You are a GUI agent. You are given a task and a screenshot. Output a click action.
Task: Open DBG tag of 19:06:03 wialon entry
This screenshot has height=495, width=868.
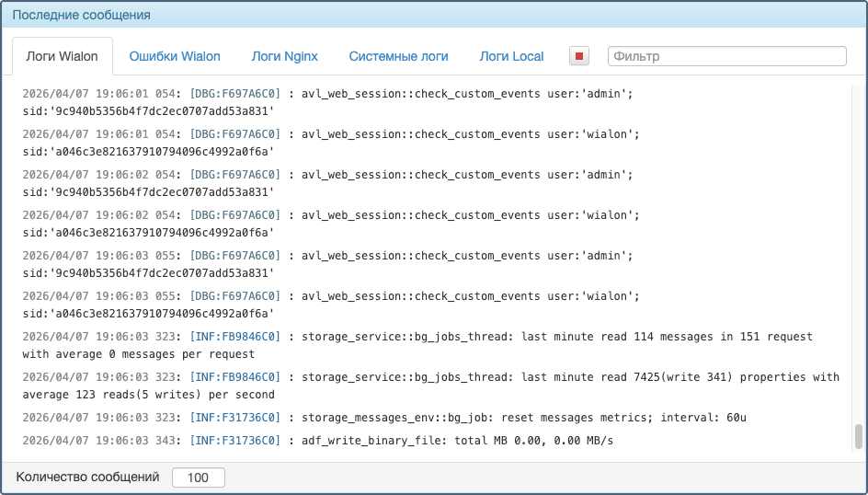pyautogui.click(x=234, y=296)
